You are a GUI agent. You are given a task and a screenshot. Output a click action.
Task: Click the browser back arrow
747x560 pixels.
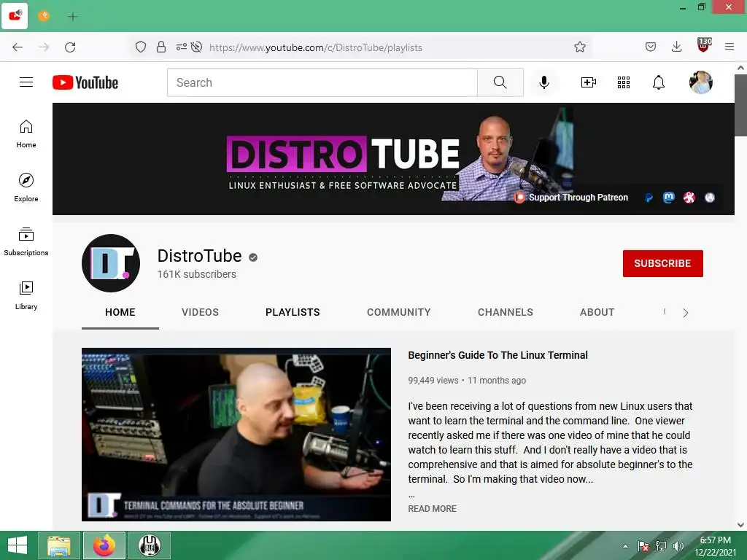click(x=18, y=47)
